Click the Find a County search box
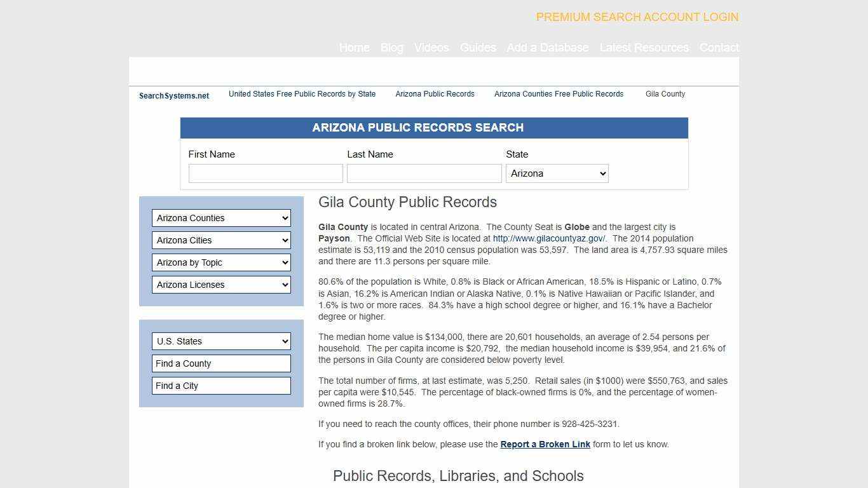Screen dimensions: 868x488 (221, 363)
